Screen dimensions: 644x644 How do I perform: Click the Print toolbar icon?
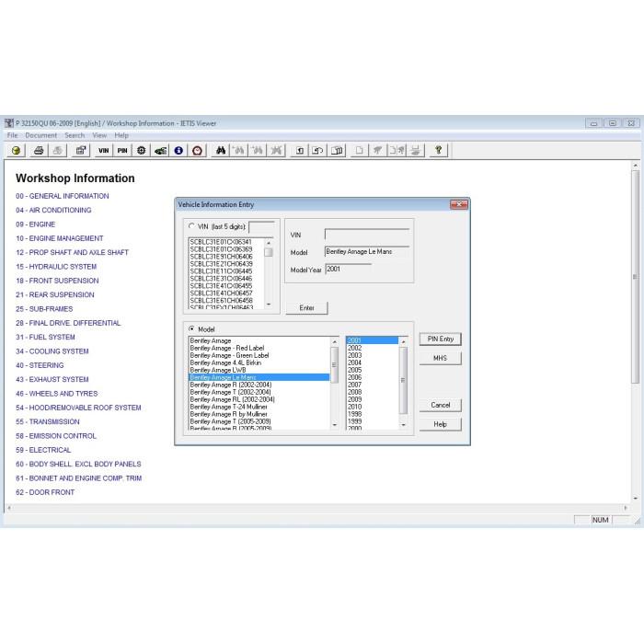tap(39, 151)
